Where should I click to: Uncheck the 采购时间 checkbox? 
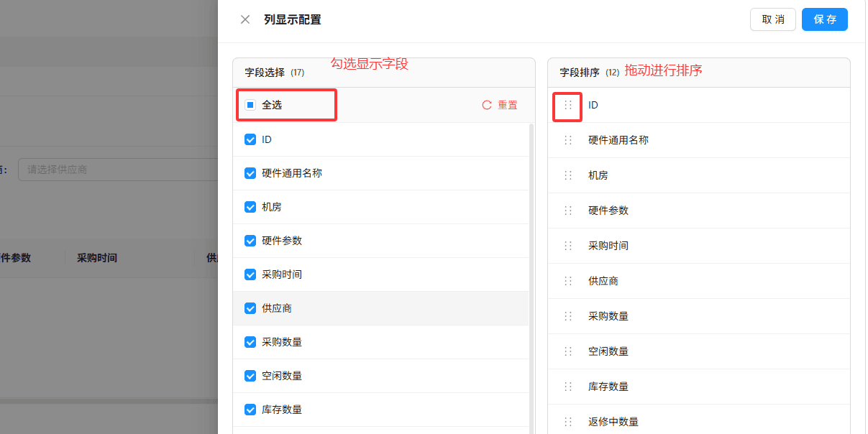pyautogui.click(x=250, y=274)
